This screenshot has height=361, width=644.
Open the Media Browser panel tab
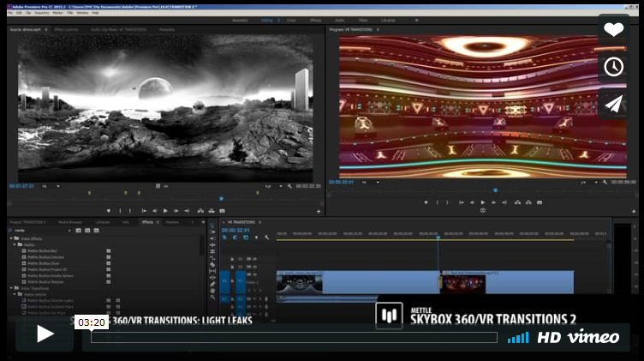[70, 222]
